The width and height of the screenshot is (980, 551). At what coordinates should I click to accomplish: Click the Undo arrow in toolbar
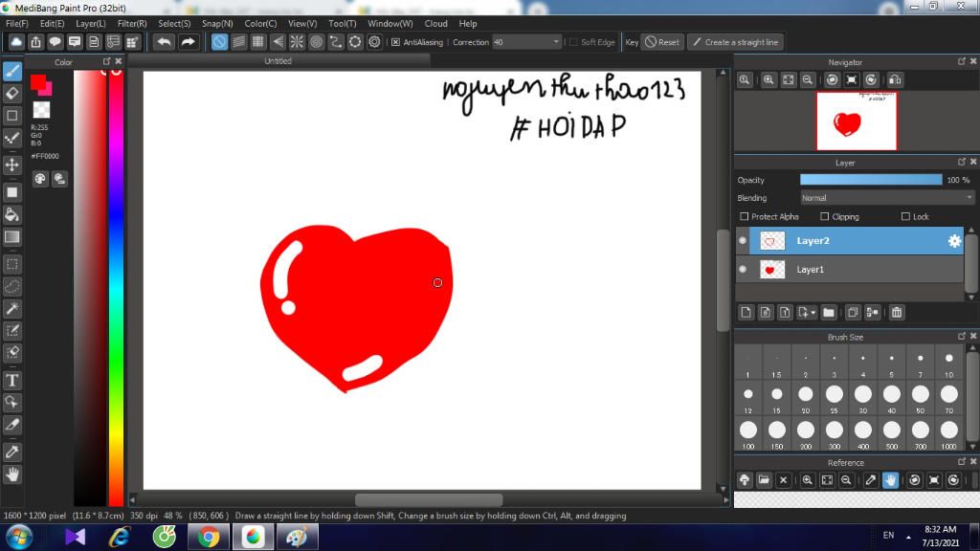tap(164, 42)
